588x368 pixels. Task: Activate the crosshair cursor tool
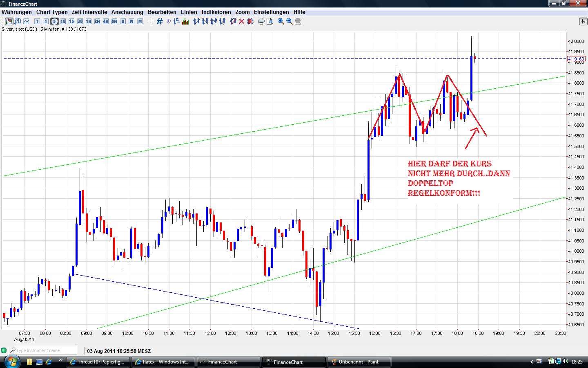(x=151, y=21)
